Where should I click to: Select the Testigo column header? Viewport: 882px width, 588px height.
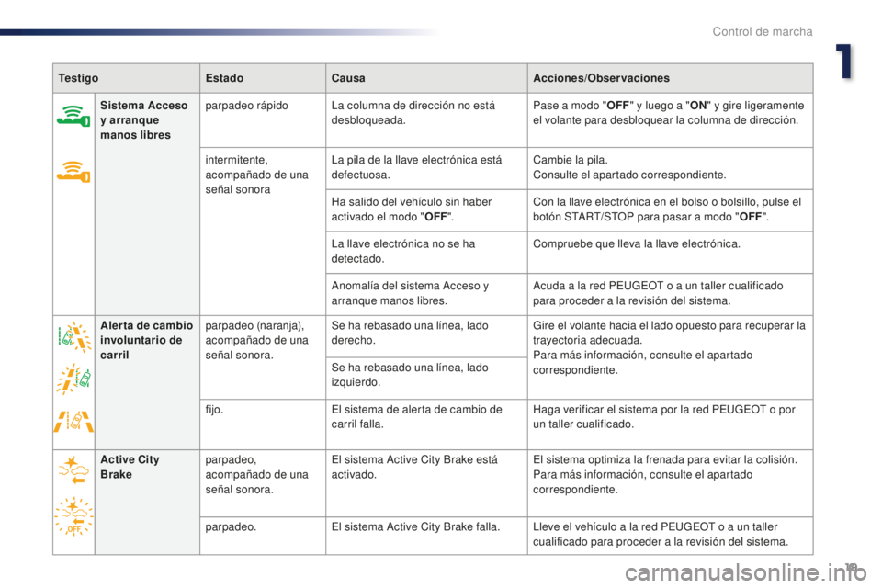(78, 78)
